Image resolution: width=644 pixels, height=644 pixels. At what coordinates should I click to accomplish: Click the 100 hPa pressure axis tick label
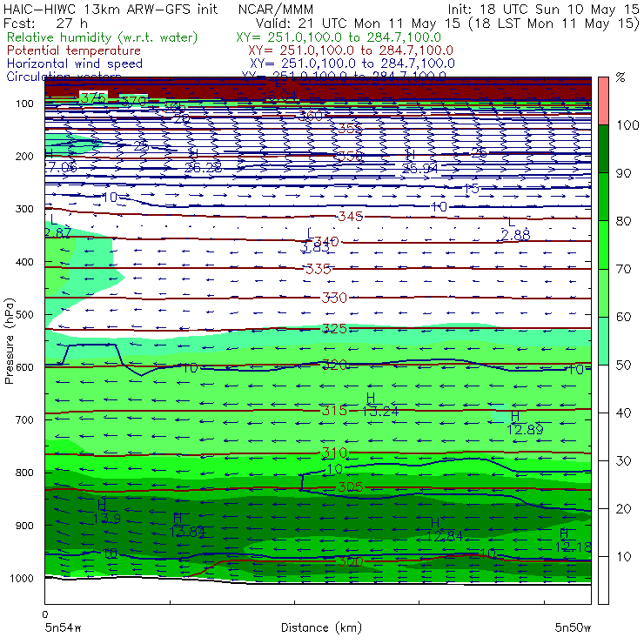click(x=24, y=104)
